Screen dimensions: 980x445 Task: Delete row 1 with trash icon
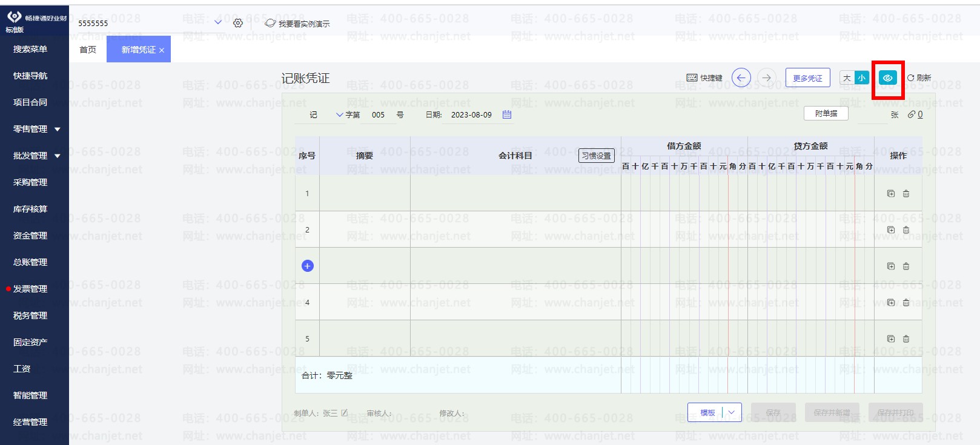coord(906,194)
